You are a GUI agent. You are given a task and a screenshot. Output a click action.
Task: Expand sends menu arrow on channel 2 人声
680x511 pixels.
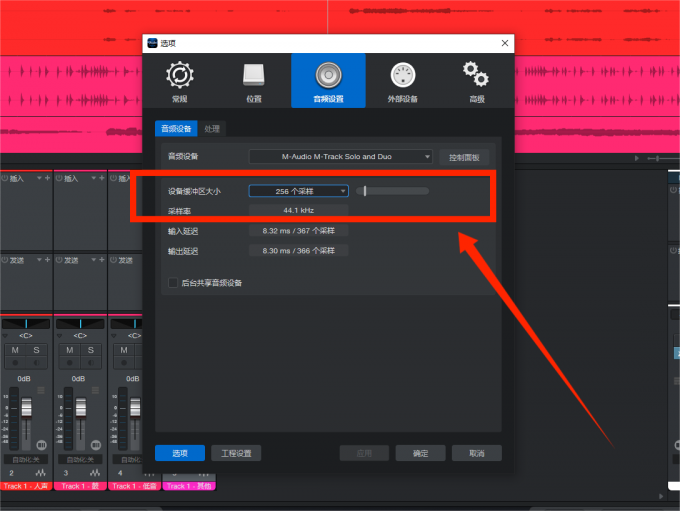pyautogui.click(x=39, y=259)
